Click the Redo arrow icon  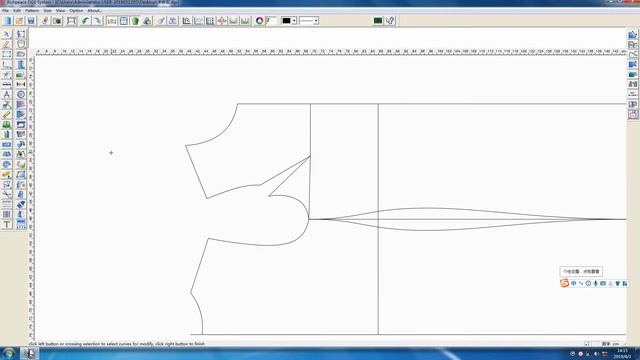[97, 20]
